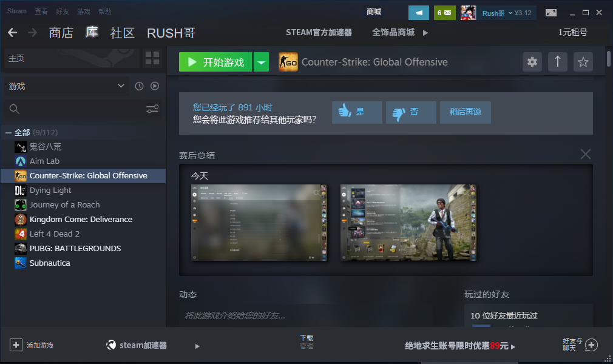Click the 您已经玩了 891 小时 text

pyautogui.click(x=232, y=107)
